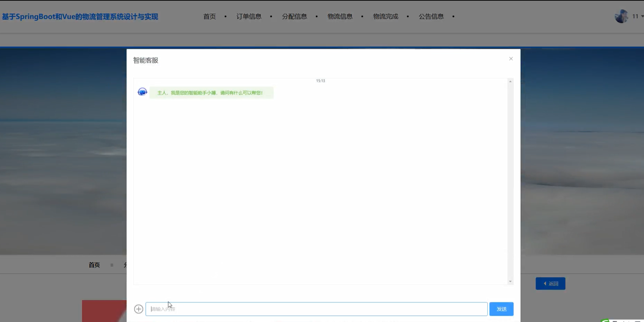
Task: Open the user dropdown next to 11
Action: 641,16
